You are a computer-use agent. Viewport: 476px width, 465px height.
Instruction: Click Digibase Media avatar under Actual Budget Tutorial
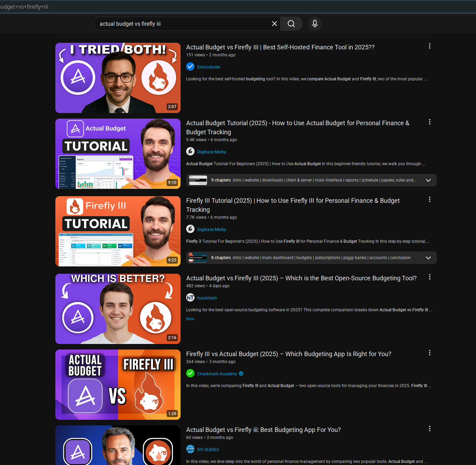point(190,152)
